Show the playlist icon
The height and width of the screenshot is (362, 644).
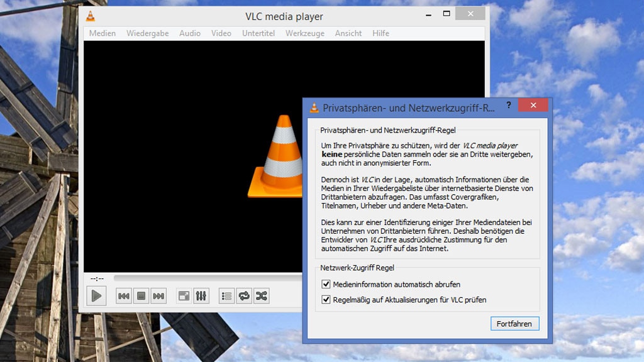coord(226,296)
